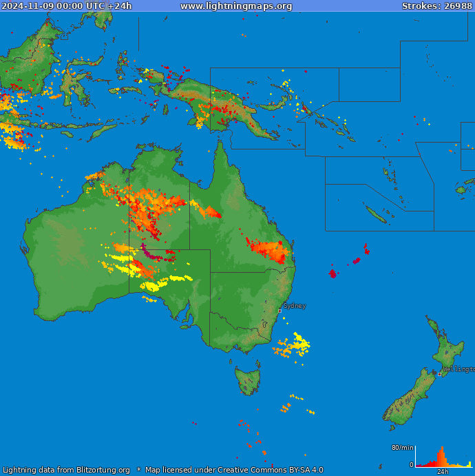Viewport: 475px width, 476px height.
Task: Click the Sydney city marker square
Action: click(x=279, y=311)
